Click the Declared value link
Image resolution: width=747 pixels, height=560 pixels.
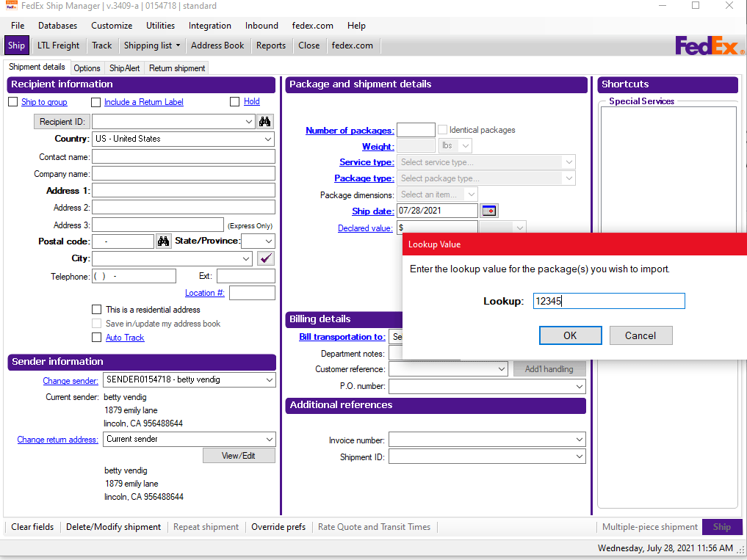(x=365, y=228)
